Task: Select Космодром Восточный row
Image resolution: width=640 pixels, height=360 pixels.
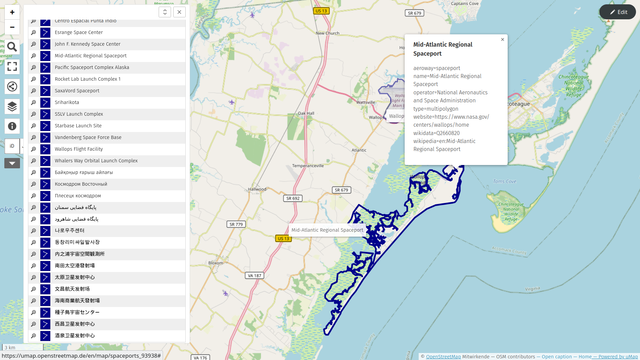Action: coord(107,184)
